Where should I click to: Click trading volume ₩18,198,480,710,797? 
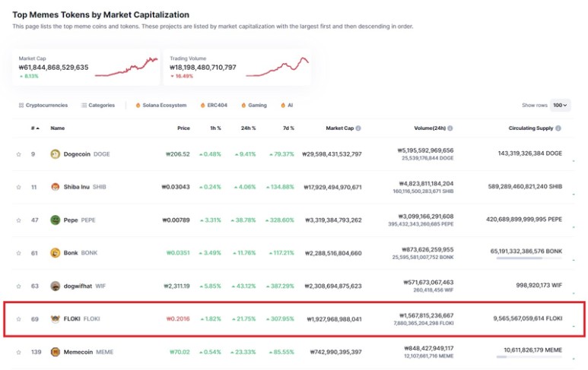[x=203, y=68]
